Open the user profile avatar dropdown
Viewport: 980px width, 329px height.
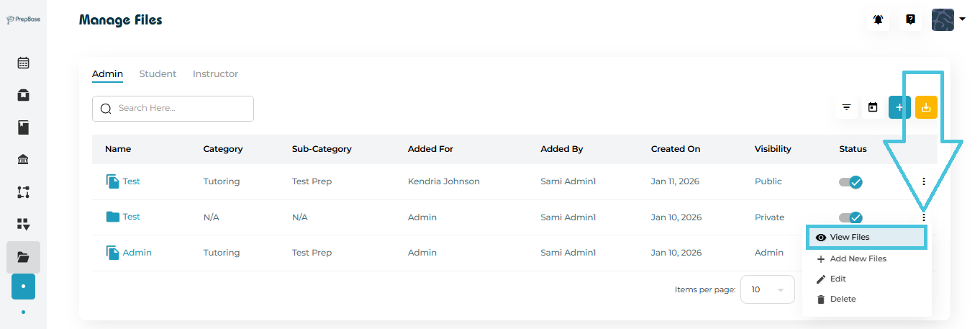coord(948,19)
